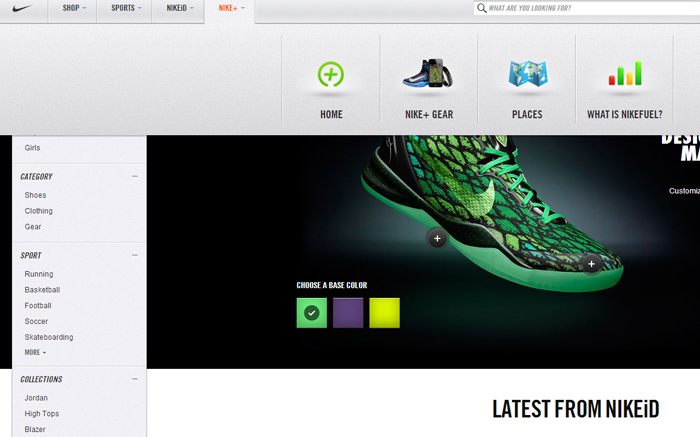This screenshot has height=437, width=700.
Task: Filter sport by Soccer
Action: [x=36, y=321]
